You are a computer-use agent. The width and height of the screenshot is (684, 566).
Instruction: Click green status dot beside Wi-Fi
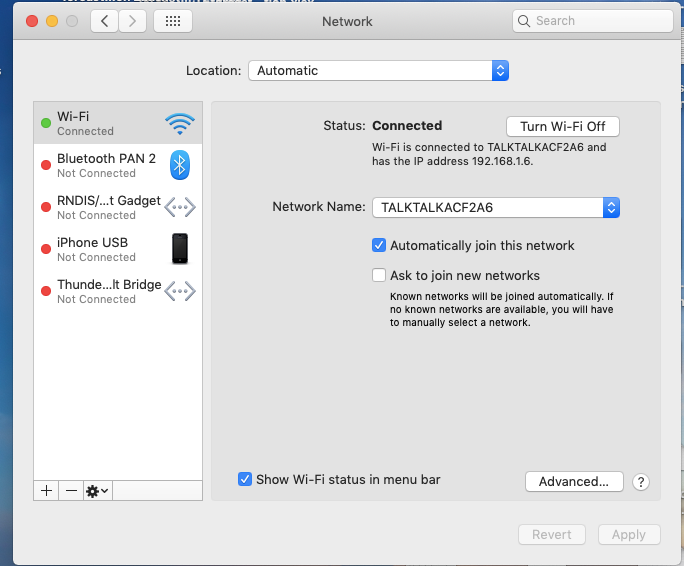[x=46, y=123]
